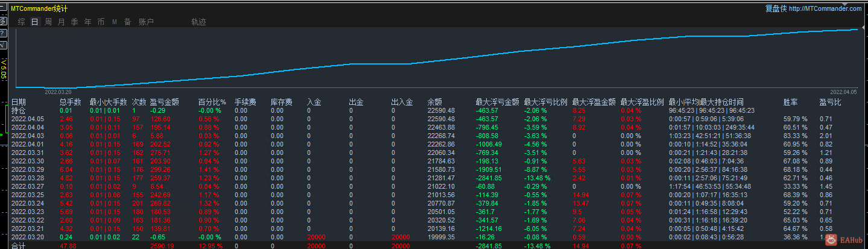This screenshot has width=868, height=249.
Task: Click the 入金 column header
Action: [x=314, y=102]
